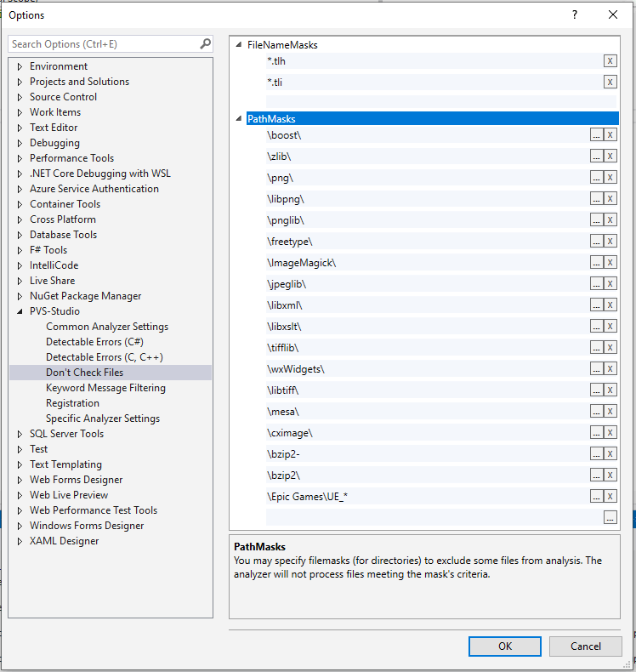Expand the Text Editor options node
636x672 pixels.
(x=20, y=128)
